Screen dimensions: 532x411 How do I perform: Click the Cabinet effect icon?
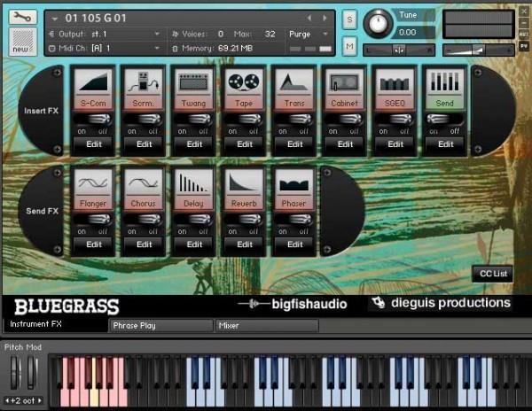pyautogui.click(x=344, y=82)
